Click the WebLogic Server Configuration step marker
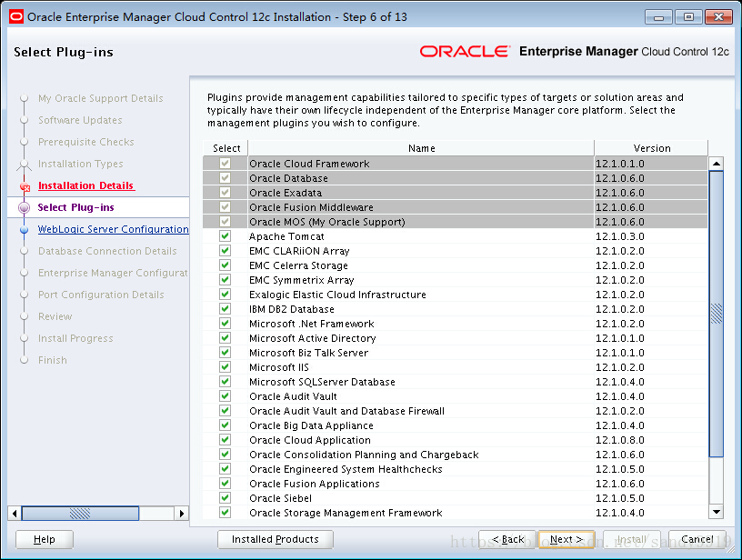 pyautogui.click(x=25, y=229)
